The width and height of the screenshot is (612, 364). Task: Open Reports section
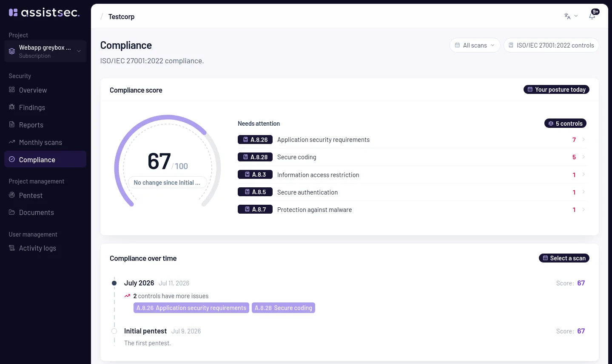[x=45, y=125]
